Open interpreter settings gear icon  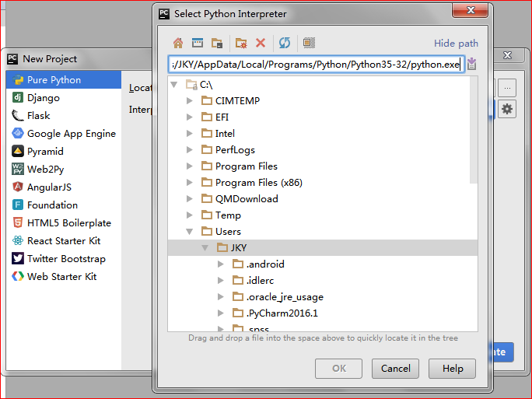(507, 110)
